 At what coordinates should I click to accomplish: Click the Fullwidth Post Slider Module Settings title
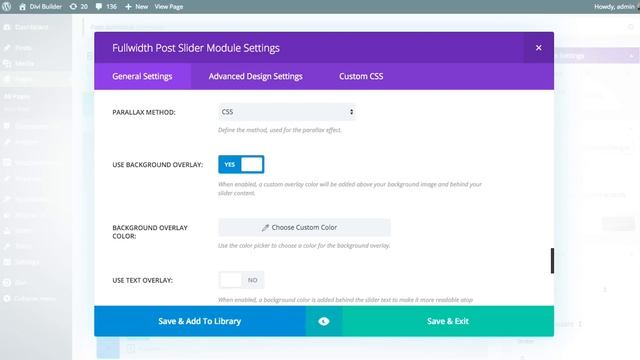click(196, 48)
